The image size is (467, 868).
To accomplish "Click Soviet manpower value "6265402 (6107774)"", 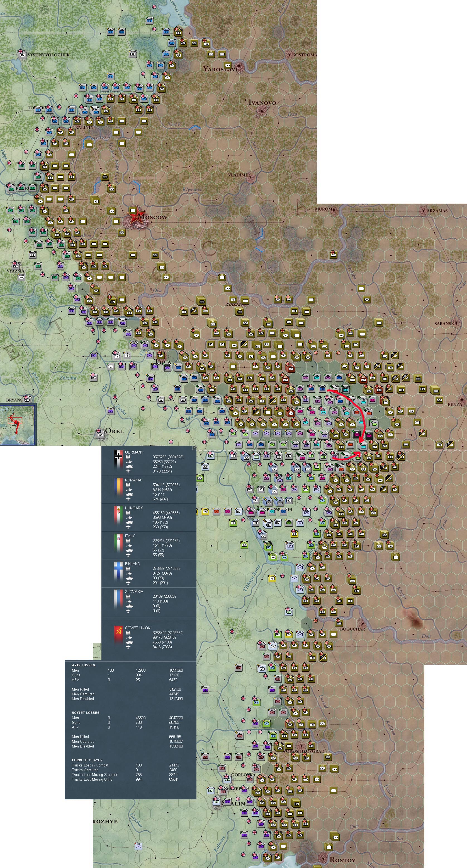I will click(x=168, y=633).
